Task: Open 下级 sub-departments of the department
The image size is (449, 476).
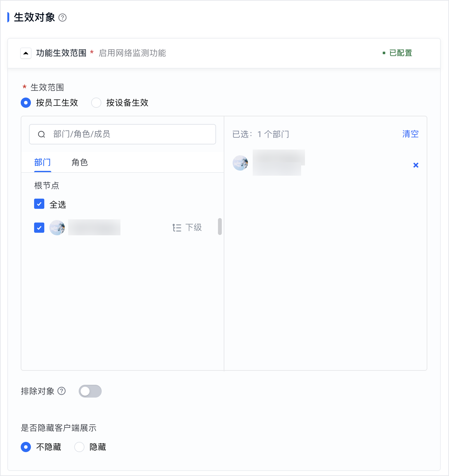Action: [187, 228]
